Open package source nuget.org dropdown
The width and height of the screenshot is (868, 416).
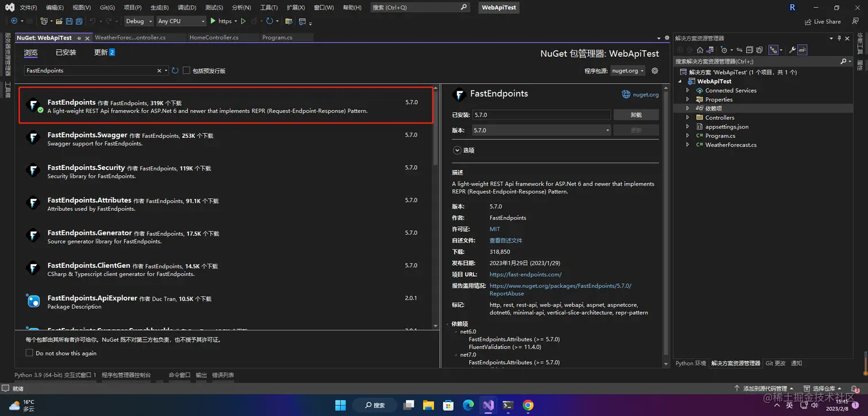(x=627, y=71)
